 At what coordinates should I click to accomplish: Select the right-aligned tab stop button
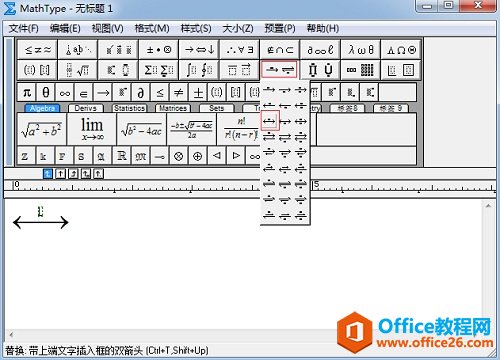click(73, 174)
